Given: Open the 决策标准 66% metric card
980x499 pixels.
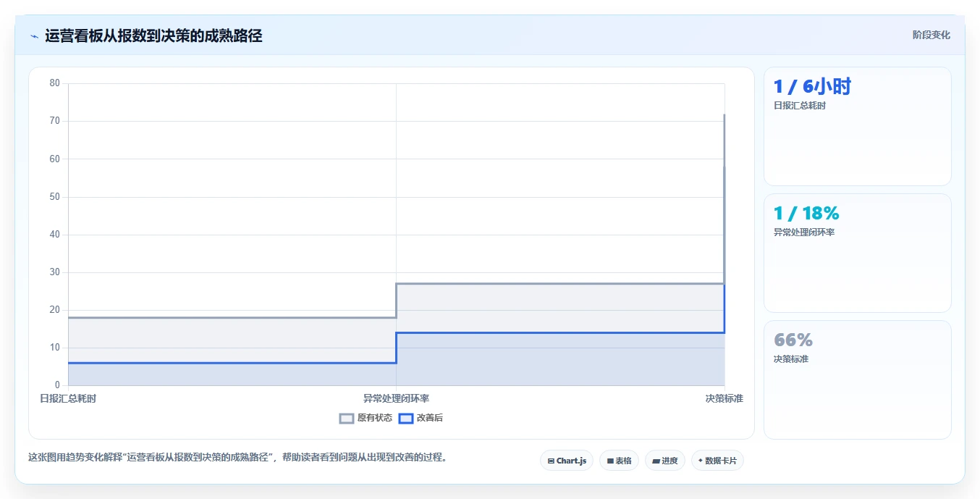Looking at the screenshot, I should coord(858,380).
